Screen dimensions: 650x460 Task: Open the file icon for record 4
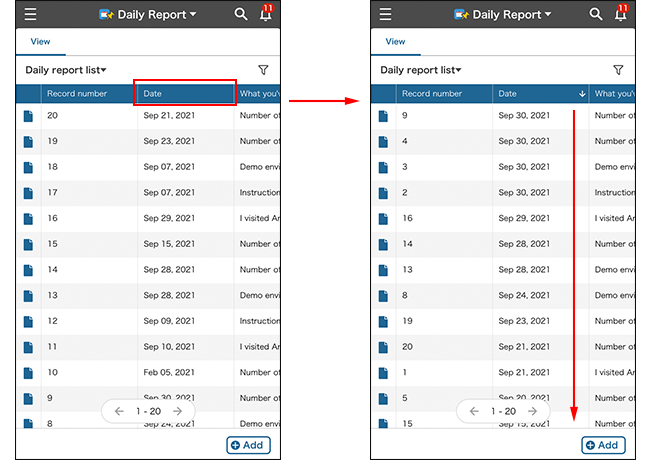click(383, 141)
